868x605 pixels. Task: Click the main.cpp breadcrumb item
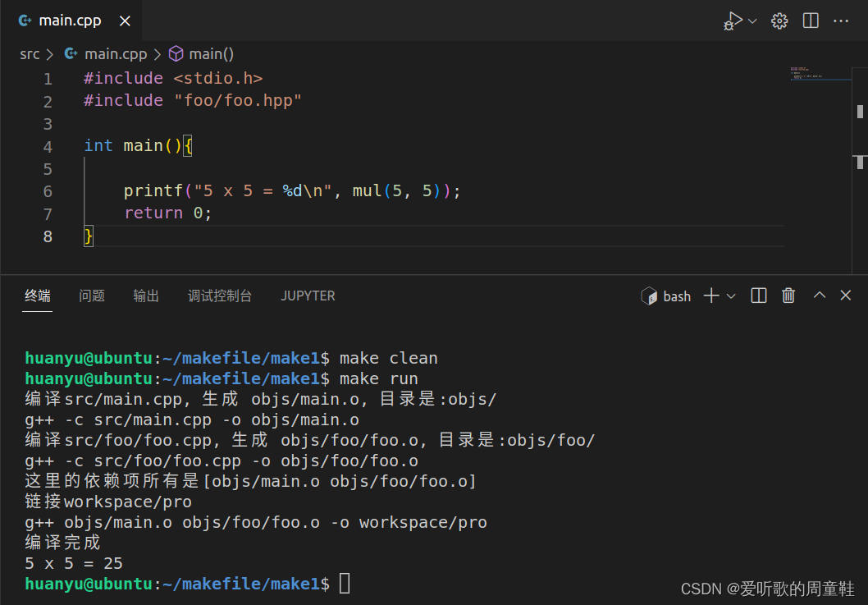[x=116, y=54]
